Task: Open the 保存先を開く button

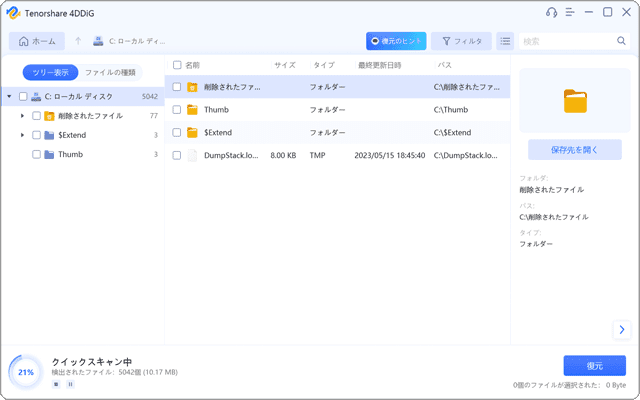Action: pyautogui.click(x=575, y=150)
